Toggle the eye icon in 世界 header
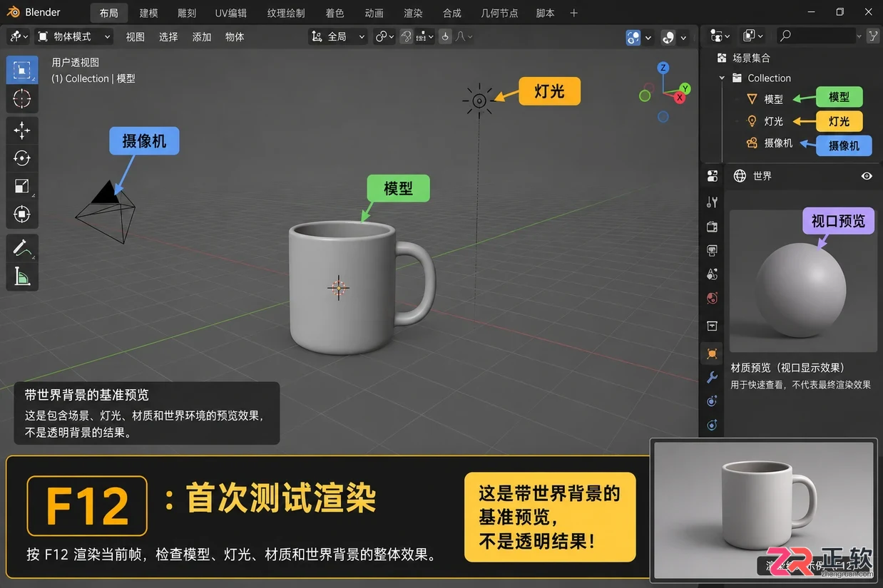The width and height of the screenshot is (883, 588). [x=867, y=176]
